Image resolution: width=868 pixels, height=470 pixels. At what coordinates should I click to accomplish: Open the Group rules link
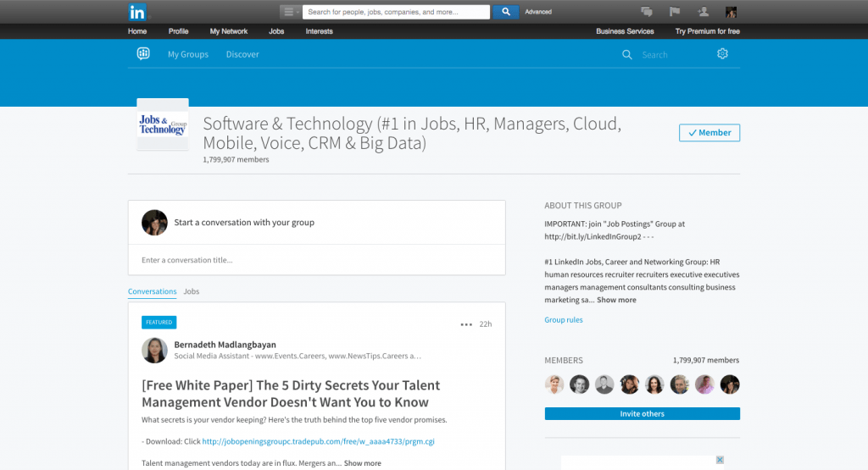coord(564,320)
